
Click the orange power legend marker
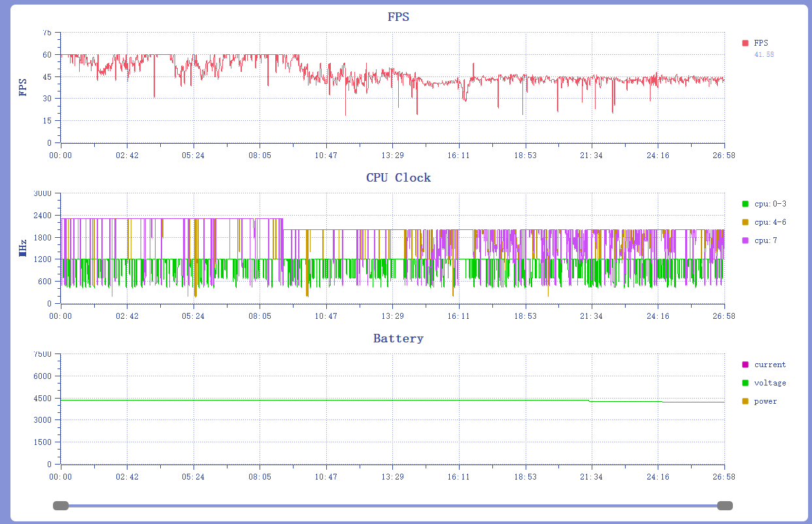pyautogui.click(x=745, y=401)
